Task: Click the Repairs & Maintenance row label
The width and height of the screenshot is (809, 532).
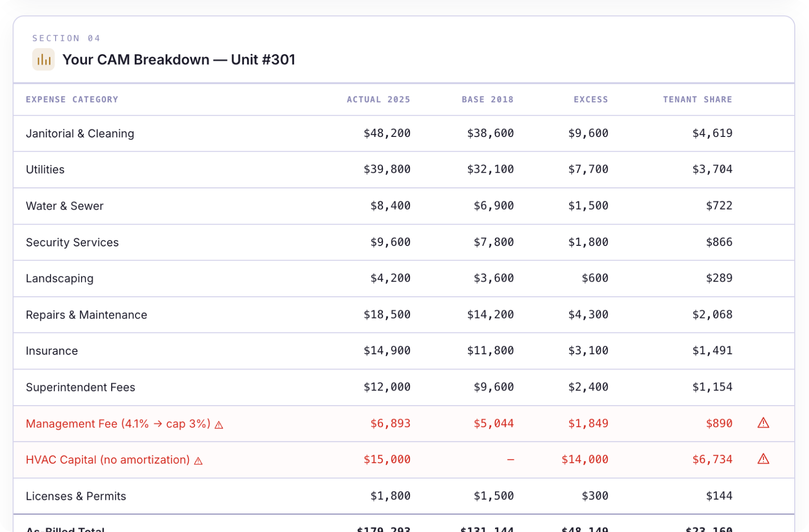Action: 86,315
